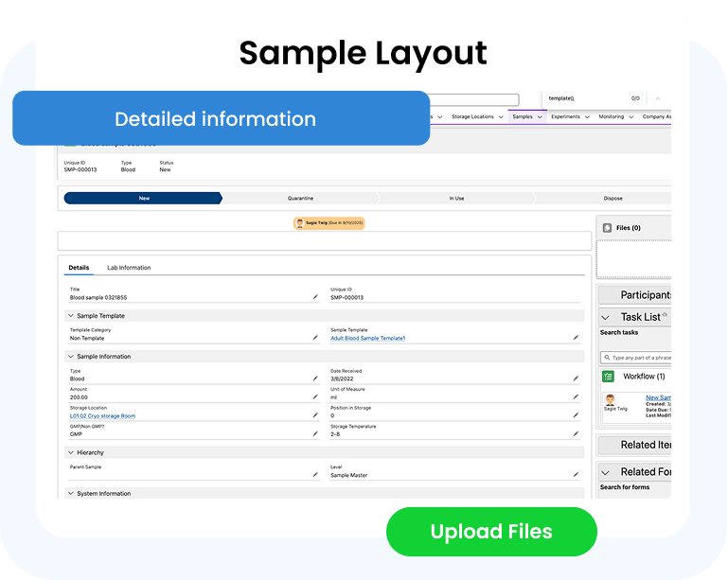728x580 pixels.
Task: Edit Parent Sample pencil icon
Action: pos(315,475)
